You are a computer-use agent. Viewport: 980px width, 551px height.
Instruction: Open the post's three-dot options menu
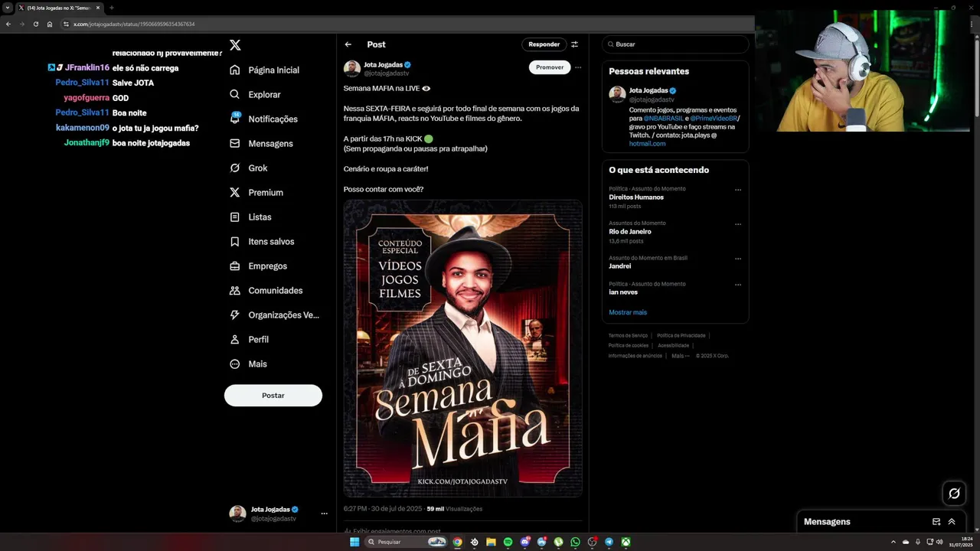(578, 67)
